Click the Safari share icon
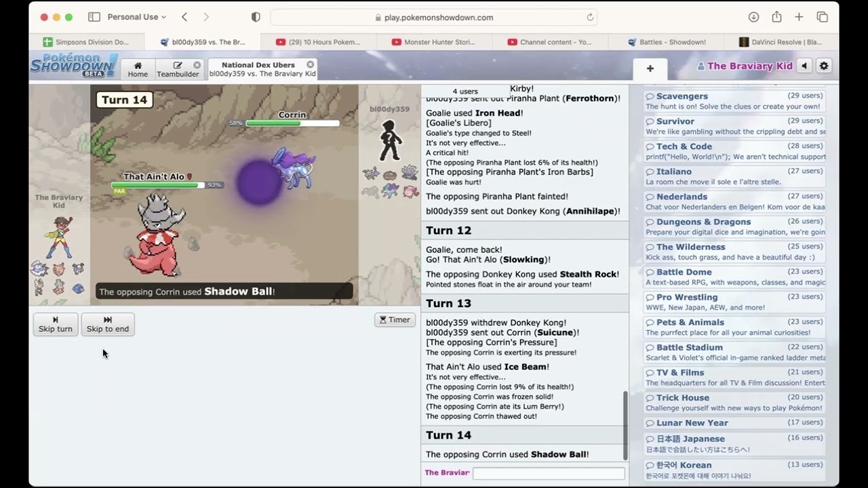 click(x=776, y=17)
